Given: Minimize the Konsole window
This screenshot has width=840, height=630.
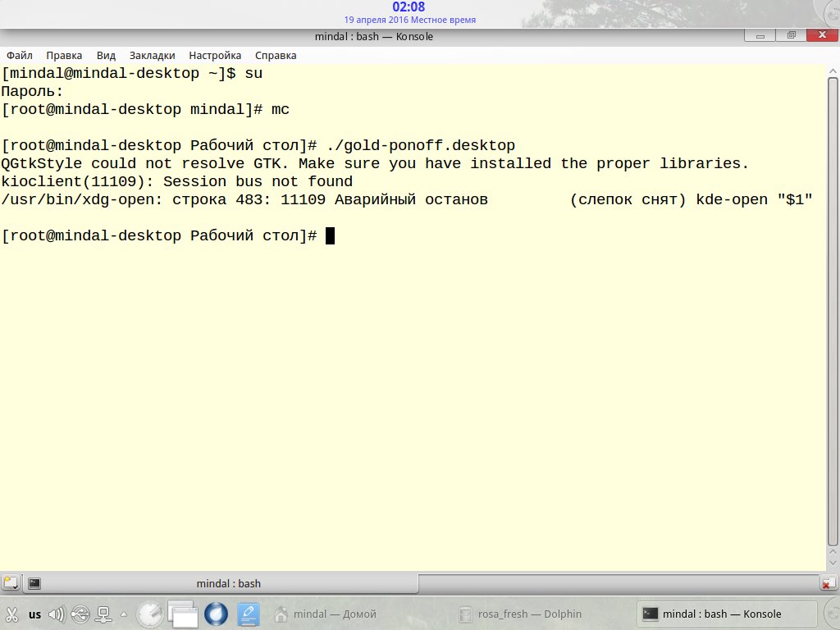Looking at the screenshot, I should [760, 36].
